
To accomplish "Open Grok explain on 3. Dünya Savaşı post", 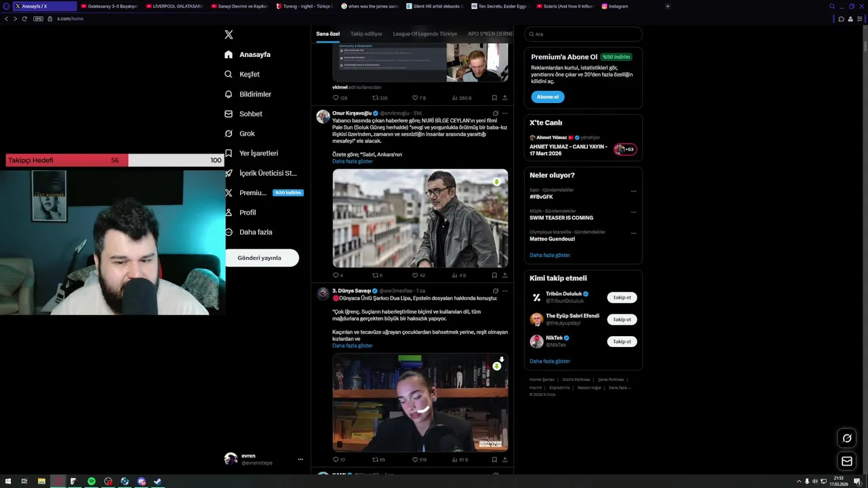I will point(495,291).
